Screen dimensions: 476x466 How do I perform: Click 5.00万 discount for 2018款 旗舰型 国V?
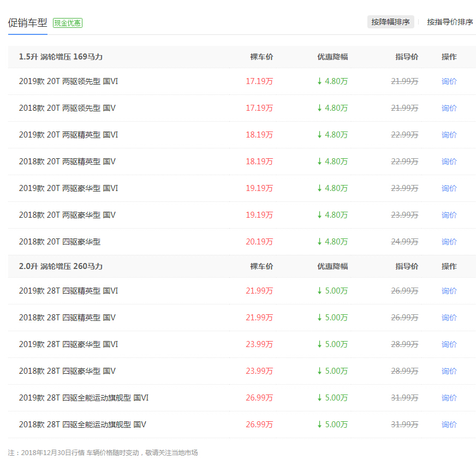tap(332, 424)
